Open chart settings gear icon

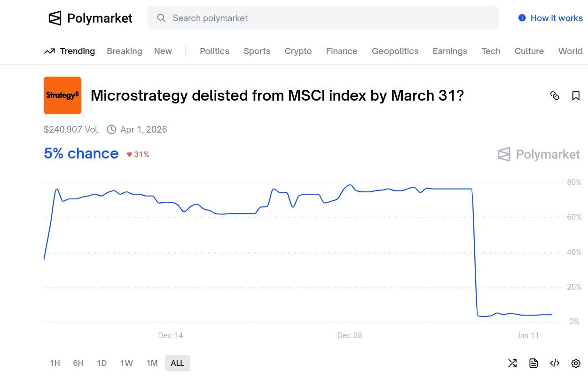576,363
